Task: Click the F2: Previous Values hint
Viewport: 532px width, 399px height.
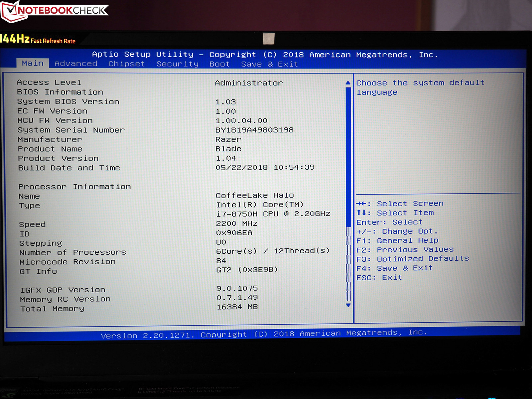Action: (405, 250)
